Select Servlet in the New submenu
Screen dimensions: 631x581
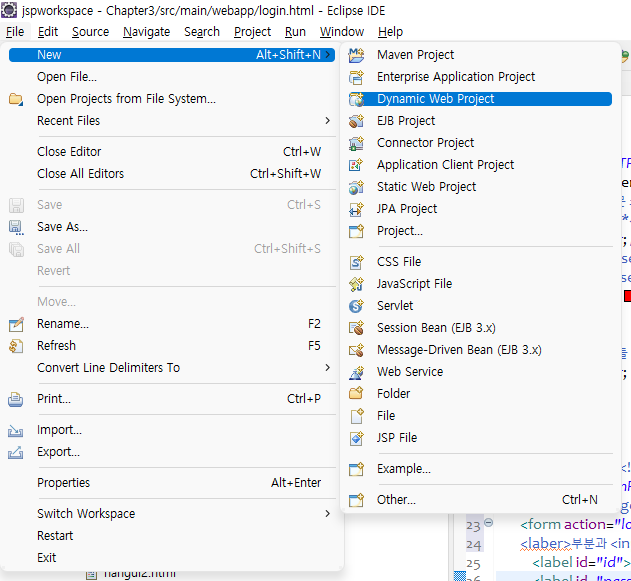[x=480, y=306]
